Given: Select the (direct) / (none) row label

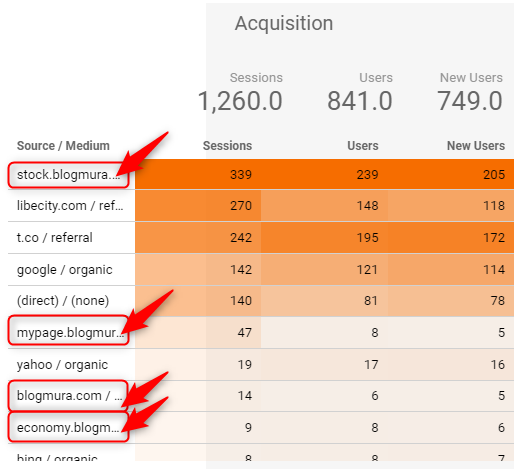Looking at the screenshot, I should pos(63,301).
